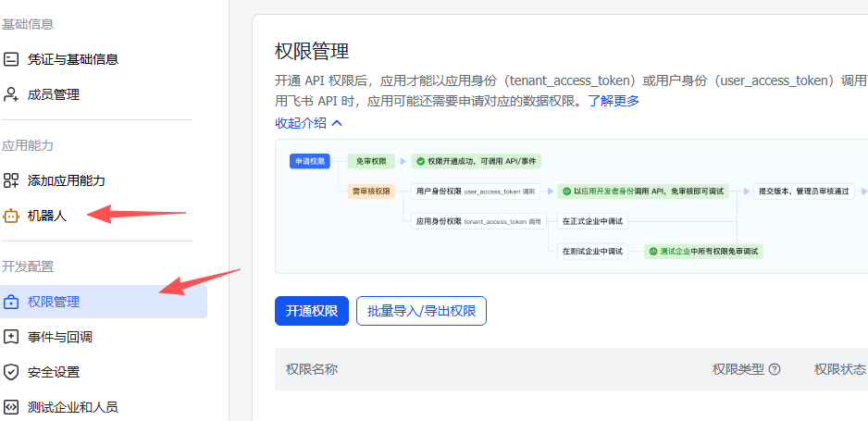The width and height of the screenshot is (868, 421).
Task: Click the code icon beside 测试企业和人员
Action: [x=10, y=408]
